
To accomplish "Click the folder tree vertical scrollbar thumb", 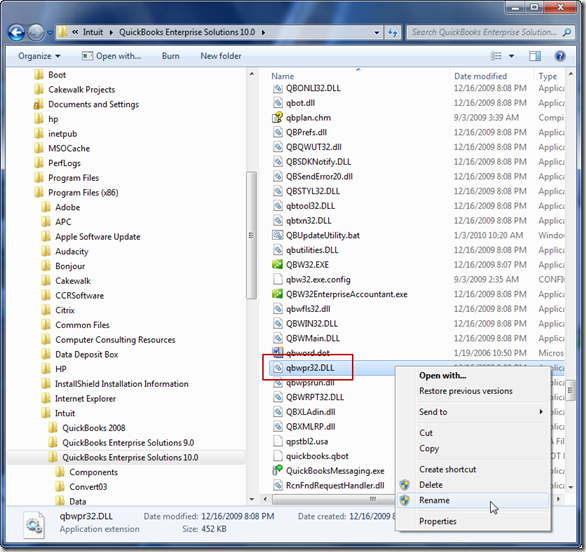I will point(251,235).
